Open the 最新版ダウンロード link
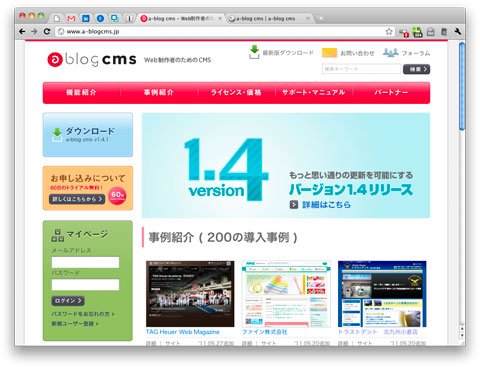The width and height of the screenshot is (480, 367). pyautogui.click(x=288, y=53)
